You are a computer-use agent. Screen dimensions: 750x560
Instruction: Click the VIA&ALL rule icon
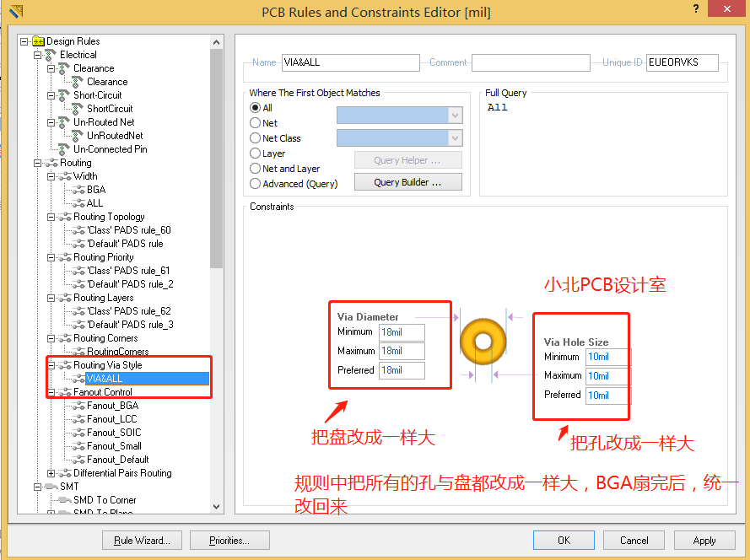click(78, 379)
